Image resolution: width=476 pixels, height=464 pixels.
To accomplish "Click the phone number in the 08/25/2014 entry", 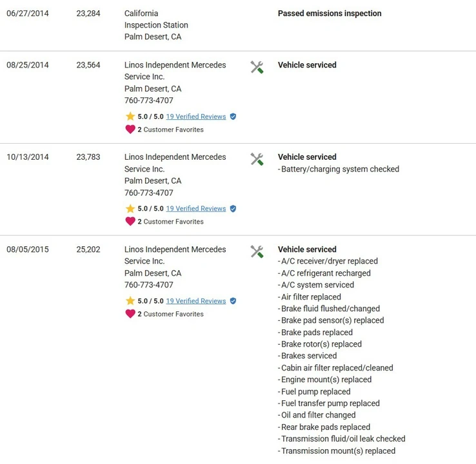I will 149,101.
